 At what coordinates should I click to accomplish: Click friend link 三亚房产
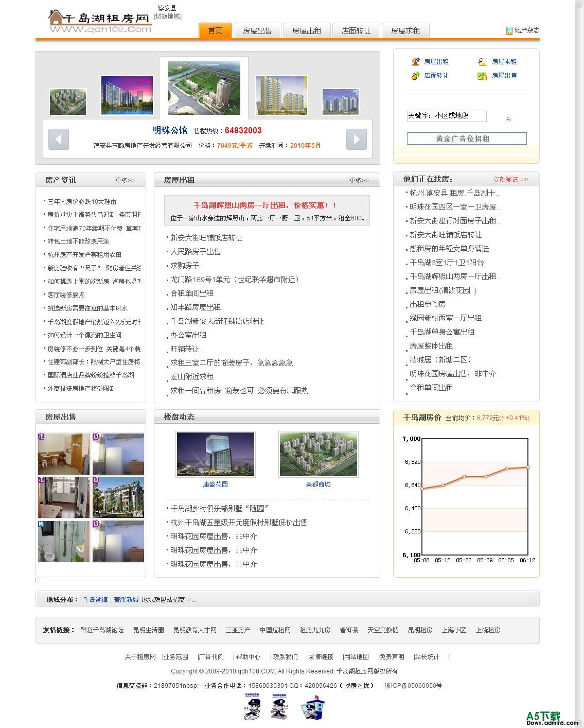238,630
